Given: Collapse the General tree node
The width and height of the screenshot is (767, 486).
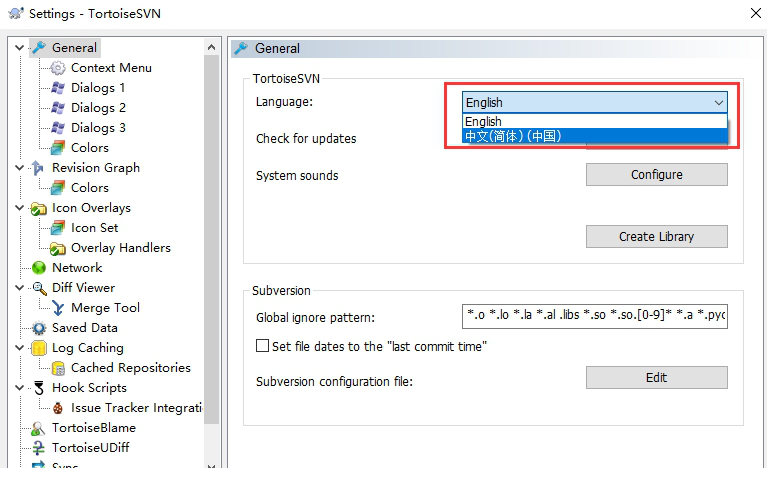Looking at the screenshot, I should pyautogui.click(x=19, y=48).
